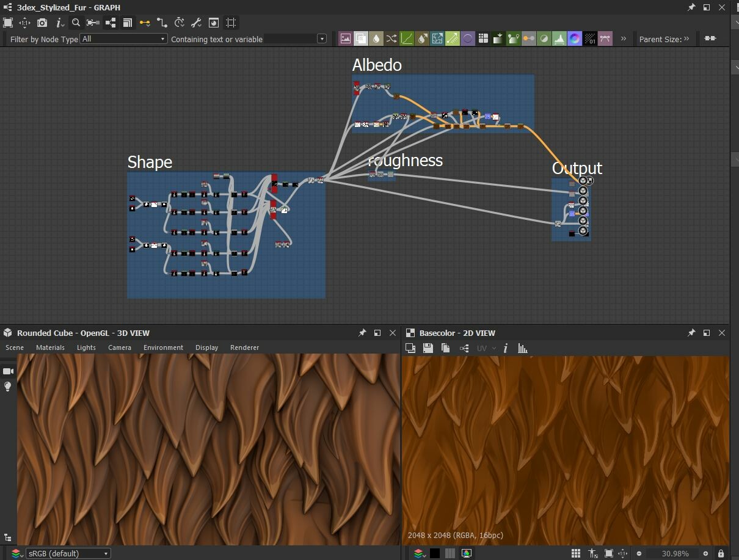The width and height of the screenshot is (739, 560).
Task: Toggle the grid display in the 2D view status bar
Action: click(x=575, y=553)
